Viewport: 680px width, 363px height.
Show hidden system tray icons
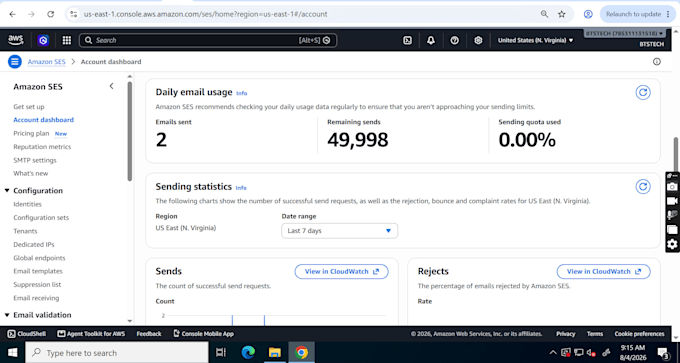(x=553, y=353)
